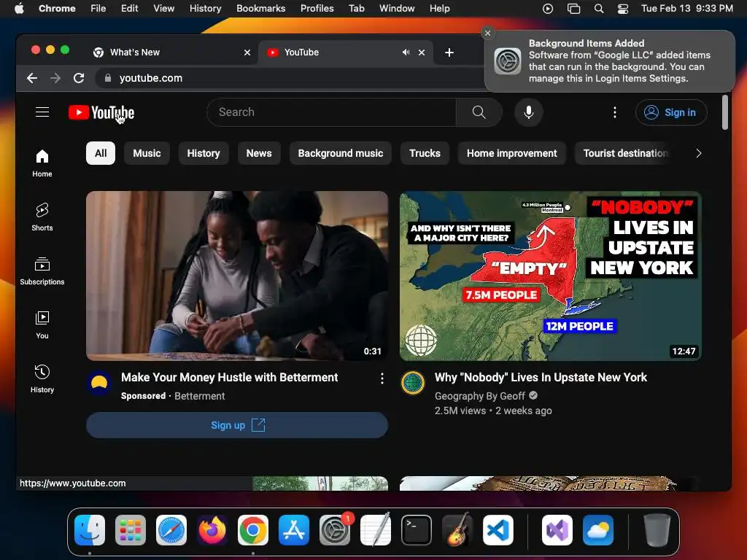Open the Chrome File menu

pos(98,9)
